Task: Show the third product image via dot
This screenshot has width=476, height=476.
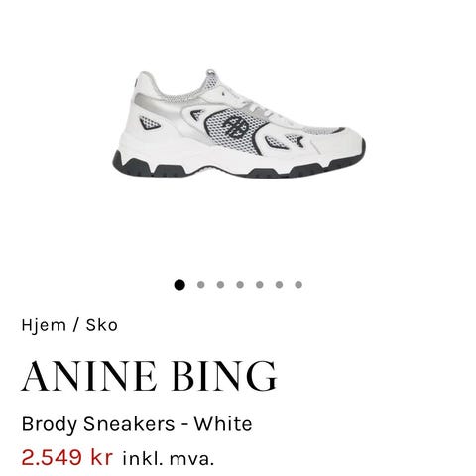Action: [x=220, y=285]
